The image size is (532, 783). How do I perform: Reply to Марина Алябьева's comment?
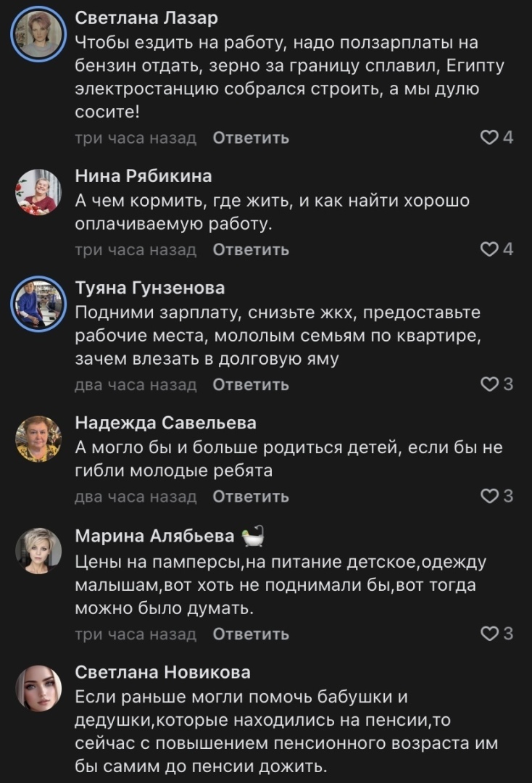tap(251, 634)
